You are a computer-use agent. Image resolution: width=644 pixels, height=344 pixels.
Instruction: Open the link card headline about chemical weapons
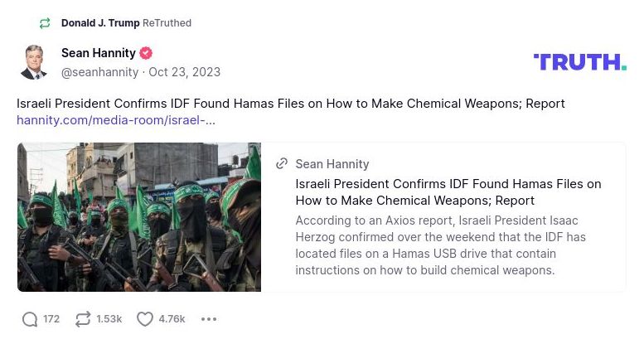tap(448, 192)
